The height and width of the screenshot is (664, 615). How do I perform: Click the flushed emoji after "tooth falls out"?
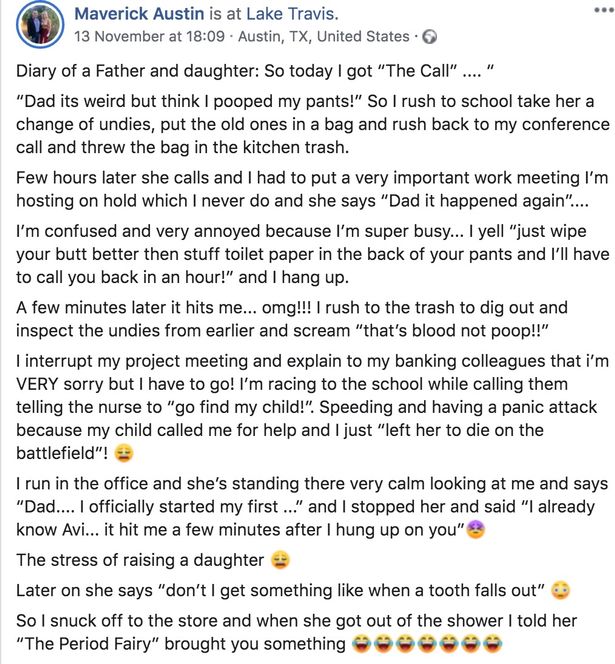point(560,590)
